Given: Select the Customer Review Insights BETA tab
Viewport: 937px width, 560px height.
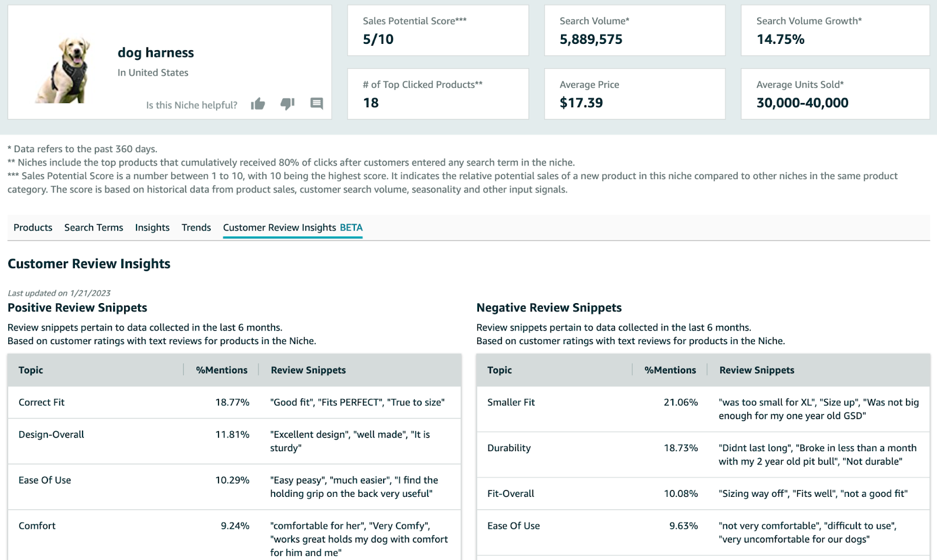Looking at the screenshot, I should [293, 228].
